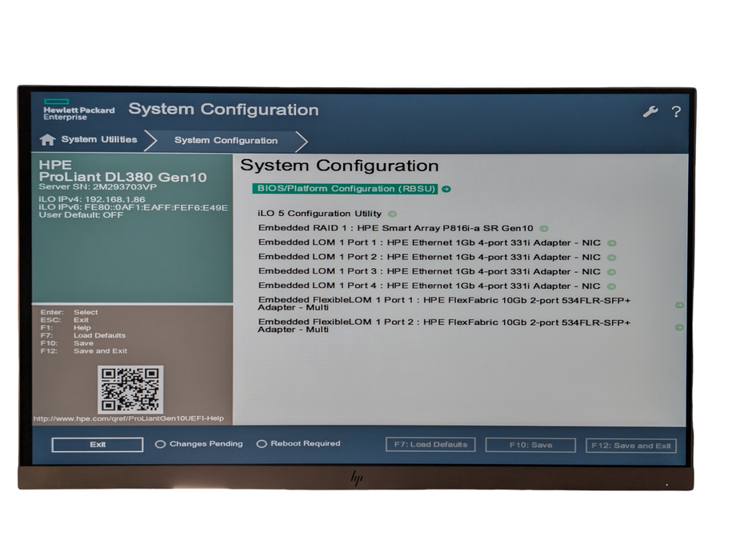Toggle the Changes Pending indicator

tap(160, 444)
